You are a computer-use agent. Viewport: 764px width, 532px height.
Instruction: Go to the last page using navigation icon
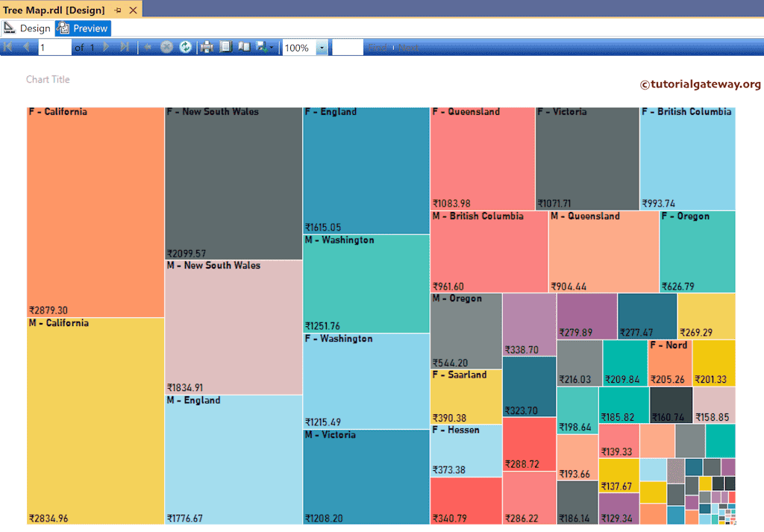point(125,47)
